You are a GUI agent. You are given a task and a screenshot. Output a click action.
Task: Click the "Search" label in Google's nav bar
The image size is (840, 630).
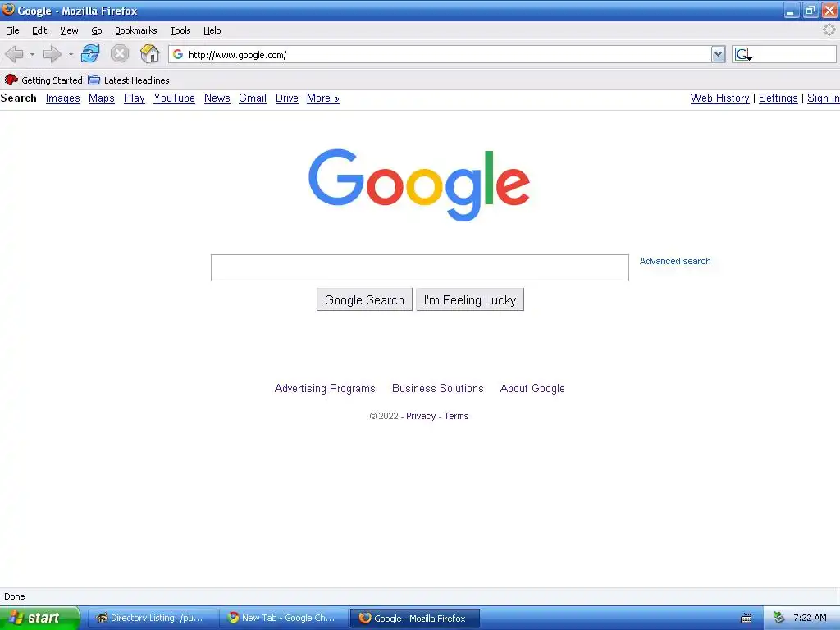19,98
